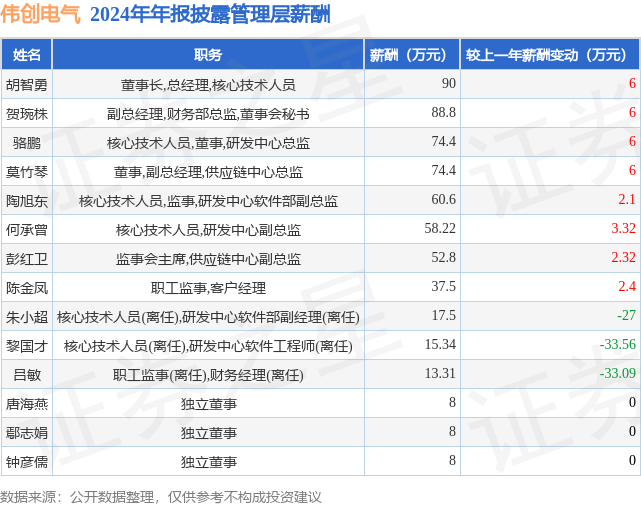Click salary change value 2.1
The width and height of the screenshot is (641, 506).
[x=627, y=199]
